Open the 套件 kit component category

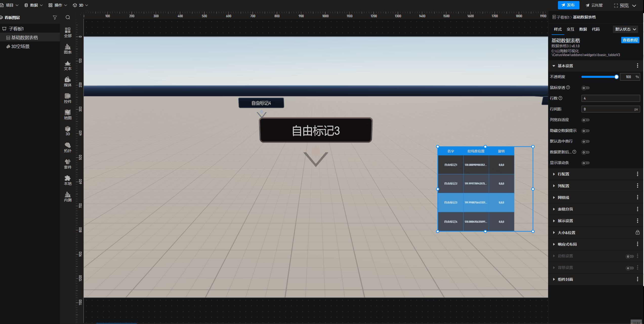(x=68, y=164)
